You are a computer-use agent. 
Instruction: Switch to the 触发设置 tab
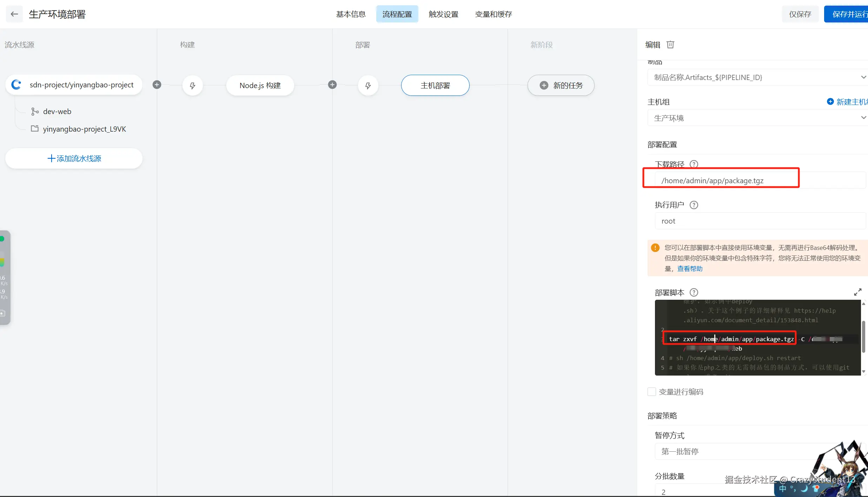click(x=443, y=14)
